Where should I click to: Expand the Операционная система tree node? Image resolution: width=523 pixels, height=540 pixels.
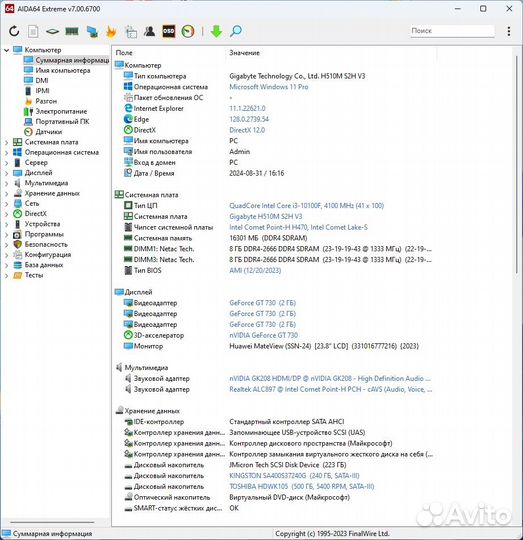point(6,153)
